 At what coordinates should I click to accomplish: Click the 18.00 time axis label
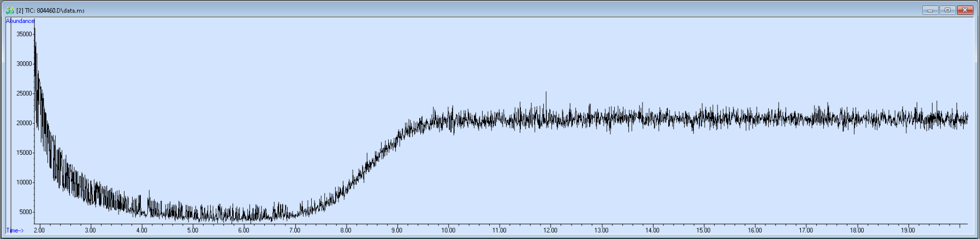[x=857, y=231]
